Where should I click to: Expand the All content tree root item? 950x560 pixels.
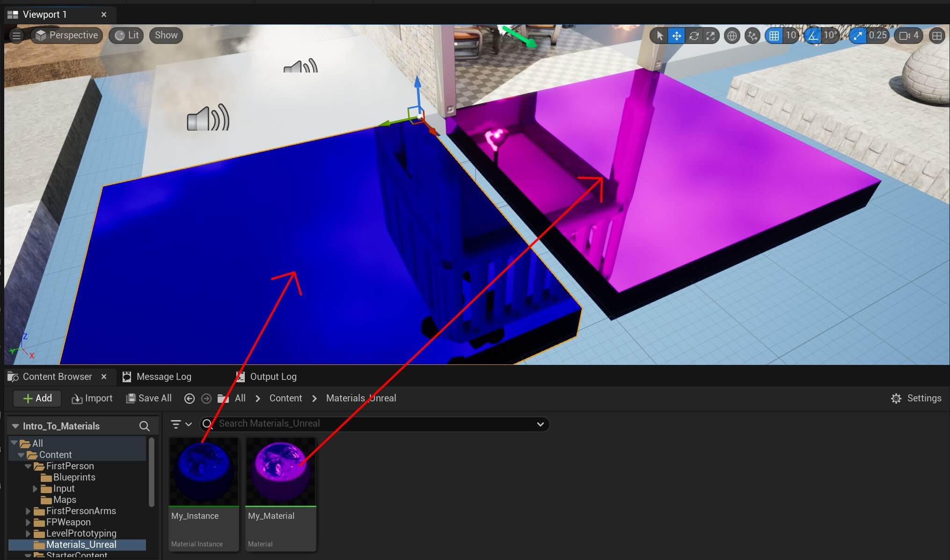click(14, 443)
